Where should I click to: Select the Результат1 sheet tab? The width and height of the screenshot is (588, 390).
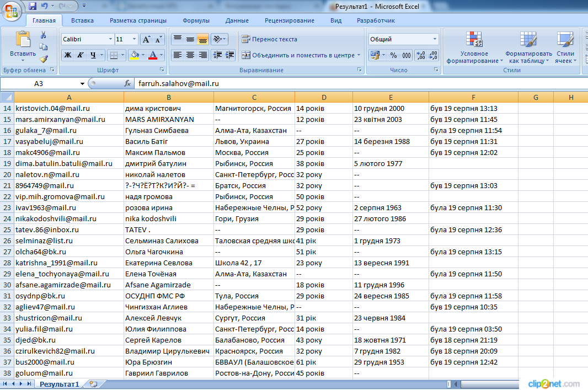[59, 384]
